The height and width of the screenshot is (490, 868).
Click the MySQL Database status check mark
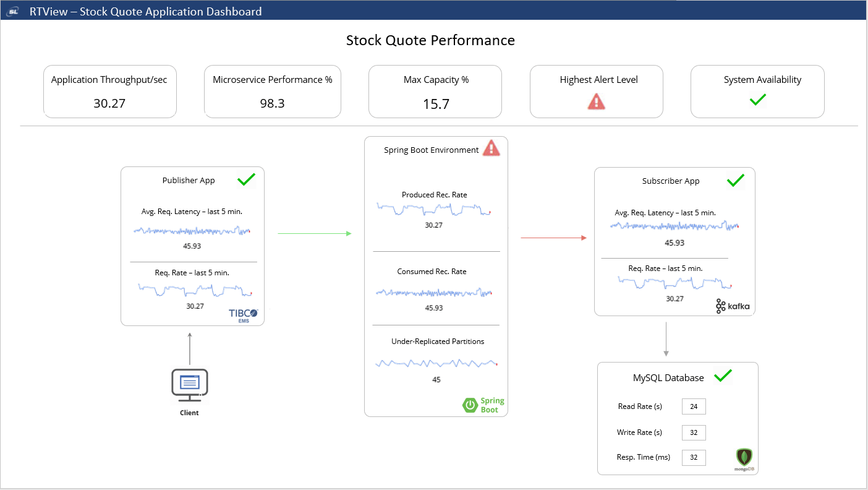point(723,375)
